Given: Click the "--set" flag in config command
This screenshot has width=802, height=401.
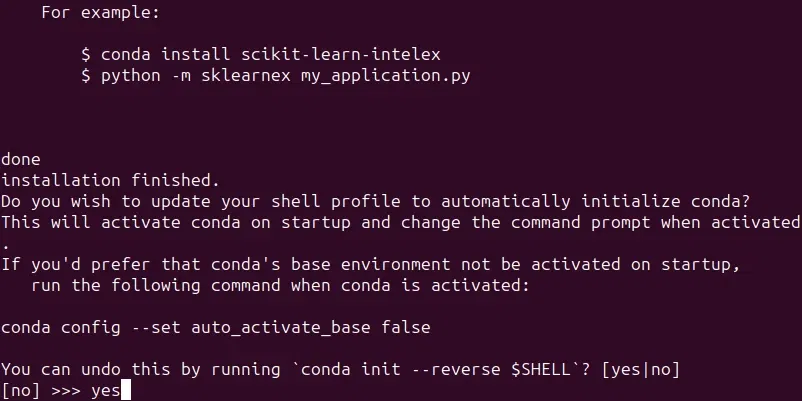Looking at the screenshot, I should [x=156, y=327].
